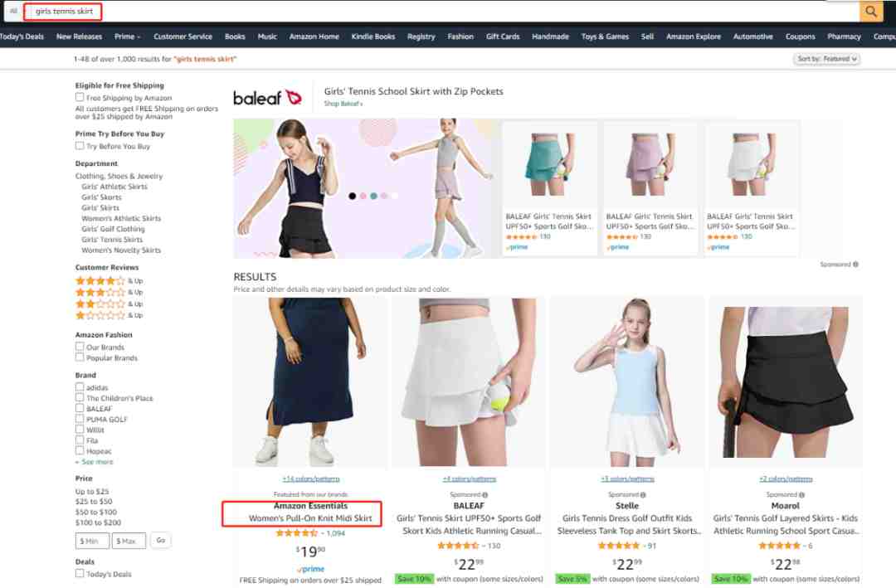The height and width of the screenshot is (588, 896).
Task: Click the $ Min price input field
Action: [92, 541]
